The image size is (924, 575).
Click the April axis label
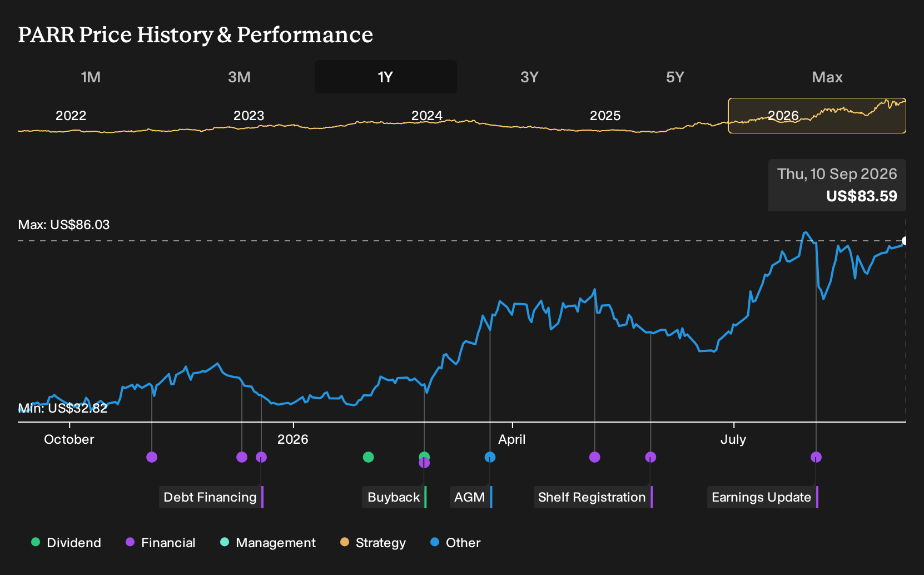(x=511, y=439)
